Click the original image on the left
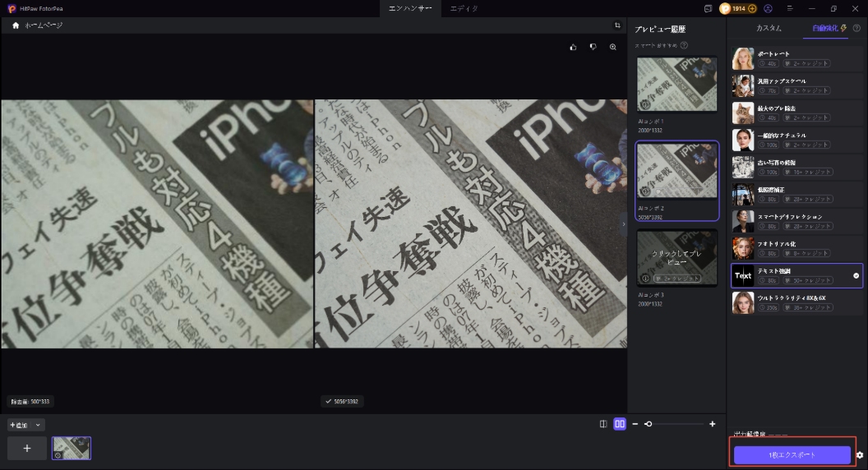 tap(157, 223)
